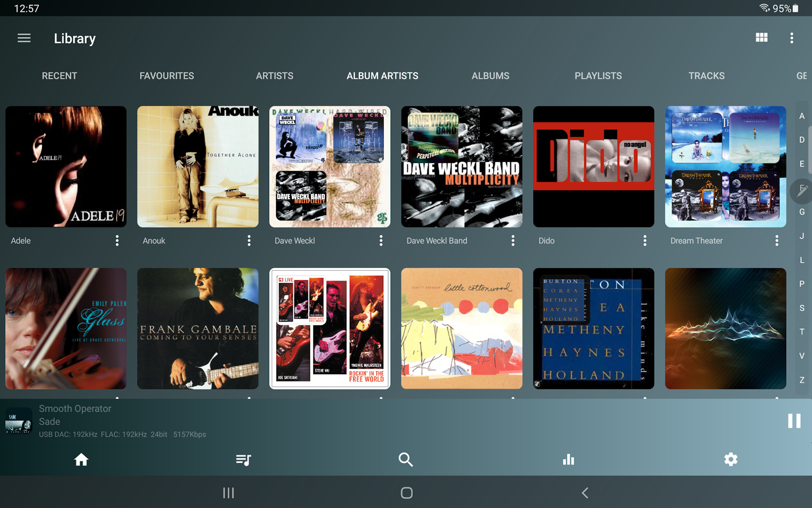
Task: Open the Smooth Operator now playing title
Action: tap(75, 408)
